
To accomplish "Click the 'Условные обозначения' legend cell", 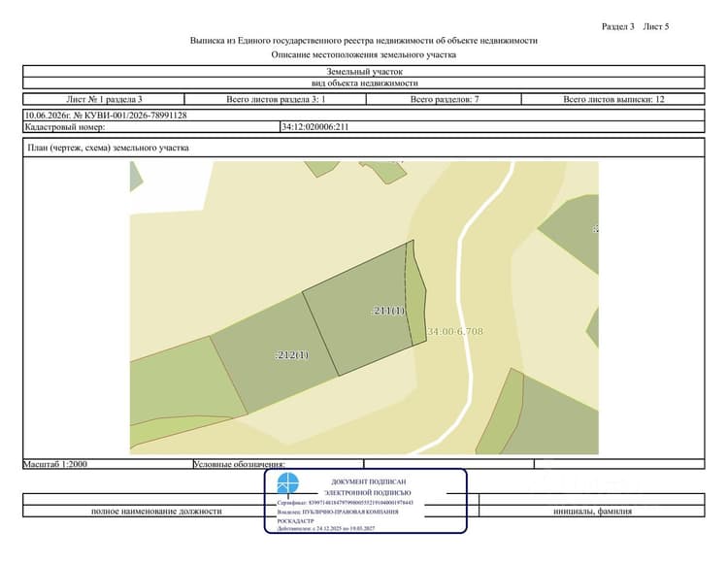I will click(x=279, y=464).
